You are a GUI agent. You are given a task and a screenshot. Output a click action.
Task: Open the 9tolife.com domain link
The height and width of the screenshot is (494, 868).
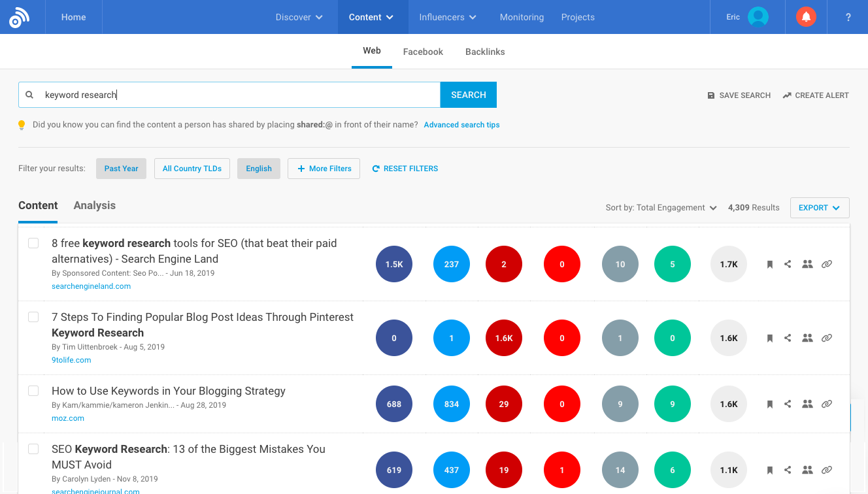click(x=71, y=360)
